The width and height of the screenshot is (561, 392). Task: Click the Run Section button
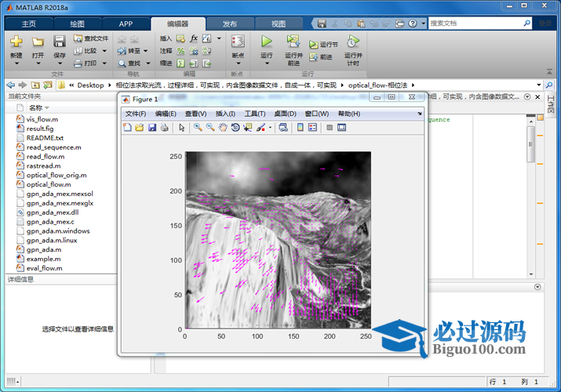pos(323,45)
